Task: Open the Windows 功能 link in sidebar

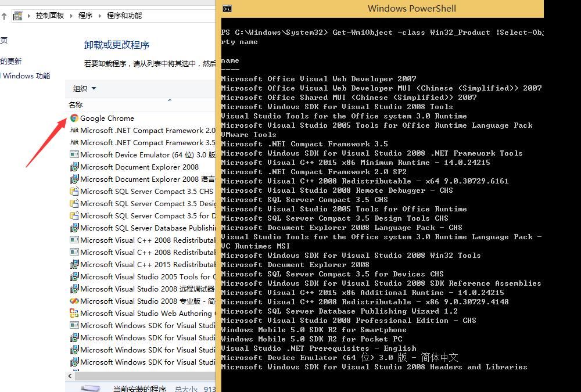Action: pyautogui.click(x=26, y=76)
